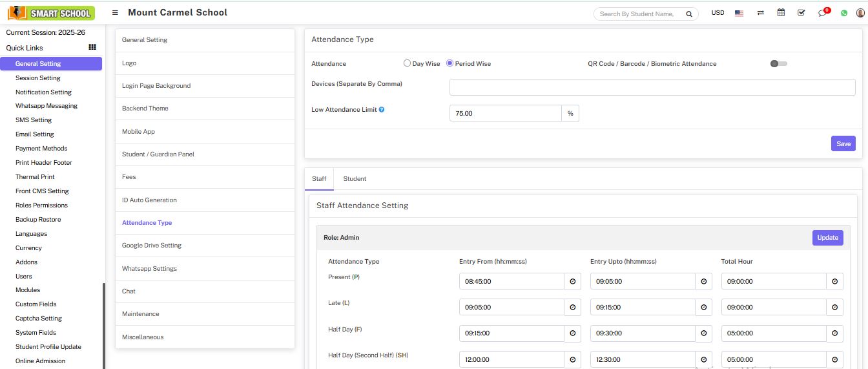The image size is (868, 369).
Task: Click the switch session arrows icon
Action: (x=761, y=13)
